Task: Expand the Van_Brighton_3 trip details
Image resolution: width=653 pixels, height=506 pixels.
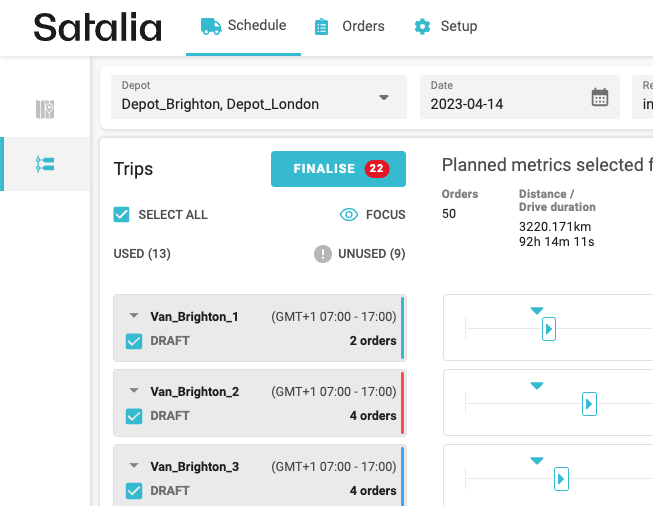Action: [x=134, y=466]
